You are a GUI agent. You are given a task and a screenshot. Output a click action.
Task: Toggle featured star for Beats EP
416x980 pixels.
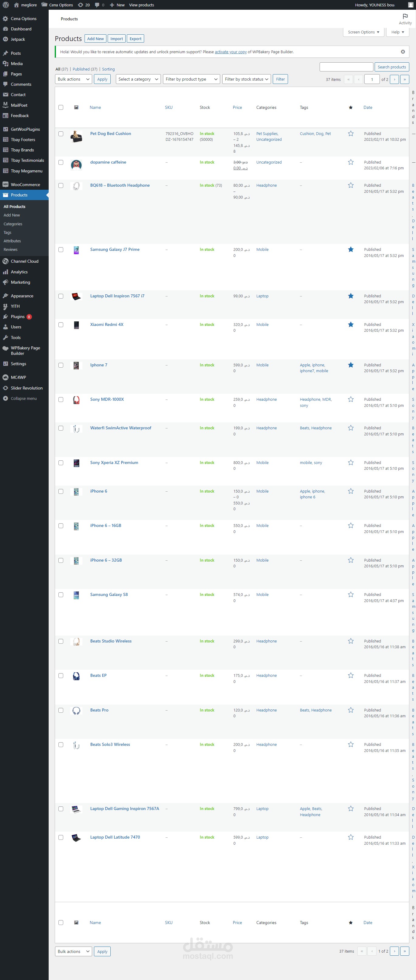(x=351, y=675)
